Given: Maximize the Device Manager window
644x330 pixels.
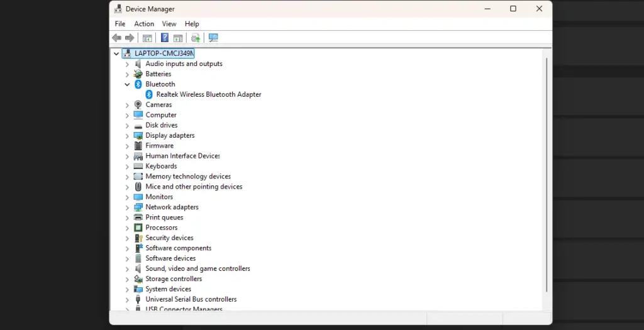Looking at the screenshot, I should 513,9.
